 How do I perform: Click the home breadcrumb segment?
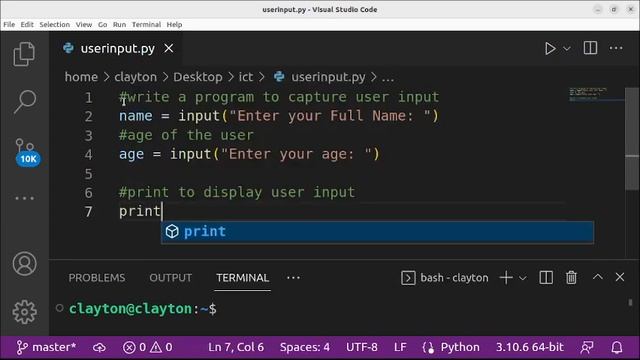(x=81, y=77)
